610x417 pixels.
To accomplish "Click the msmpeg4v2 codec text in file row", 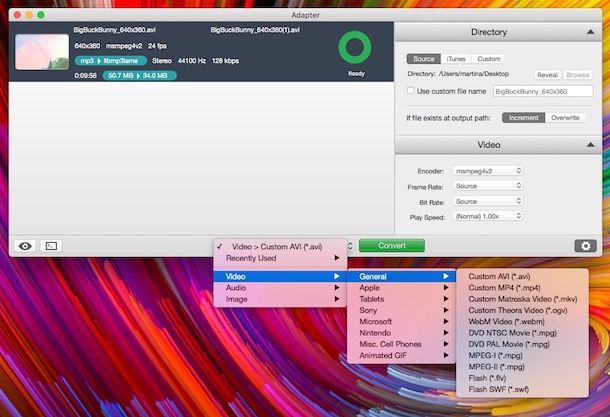I will [124, 46].
